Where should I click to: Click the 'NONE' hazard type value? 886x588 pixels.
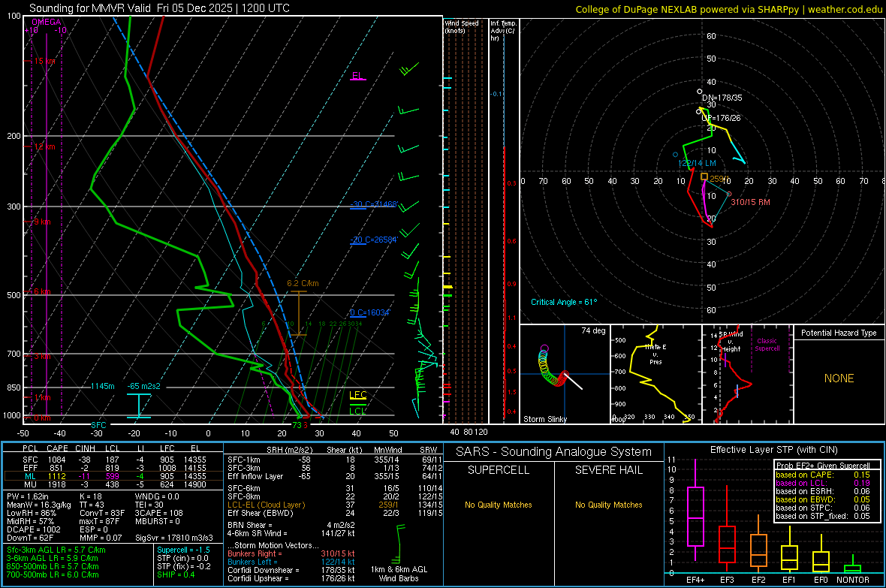[839, 378]
